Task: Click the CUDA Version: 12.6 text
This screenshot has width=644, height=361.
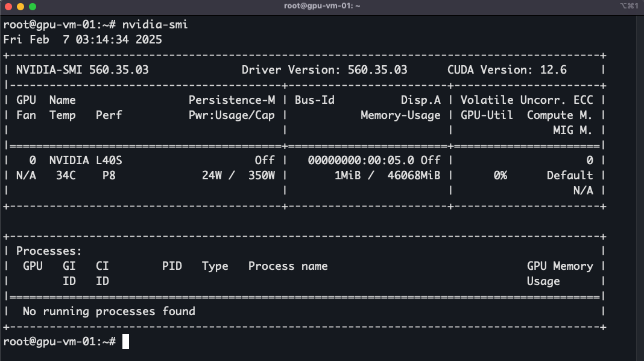Action: [507, 70]
